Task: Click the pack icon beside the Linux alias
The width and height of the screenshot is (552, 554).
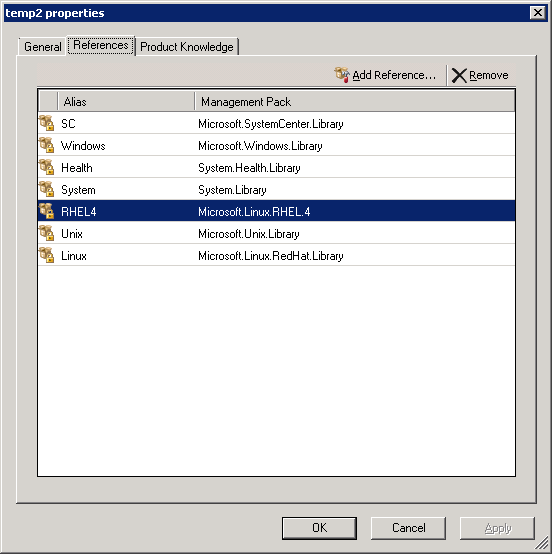Action: [46, 255]
